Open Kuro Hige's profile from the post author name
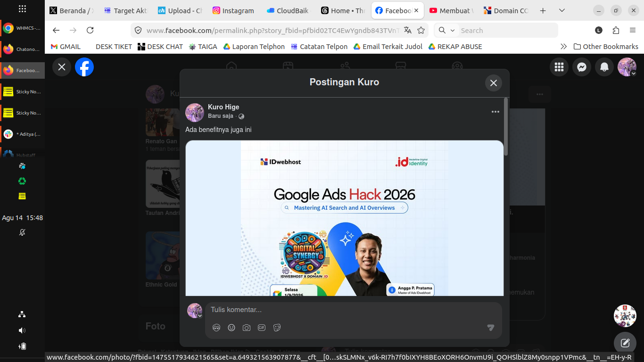644x362 pixels. coord(223,107)
